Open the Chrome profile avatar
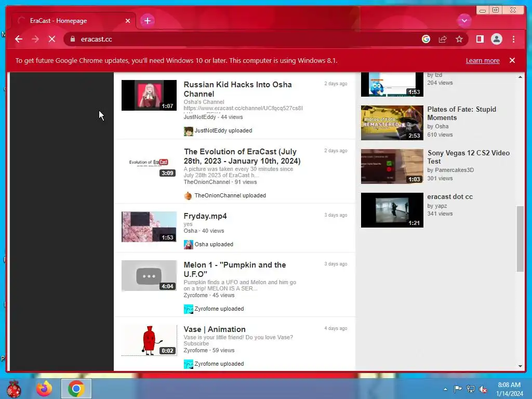 point(496,39)
